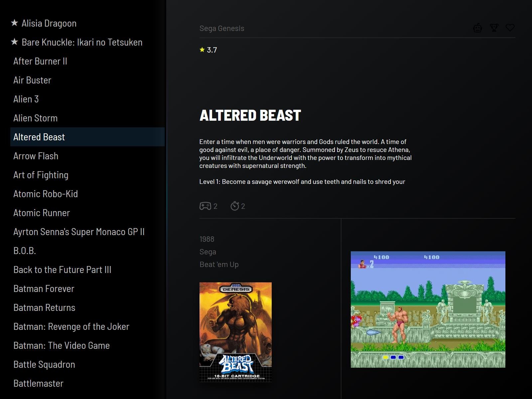Click the yellow rating star
The height and width of the screenshot is (399, 532).
click(202, 50)
